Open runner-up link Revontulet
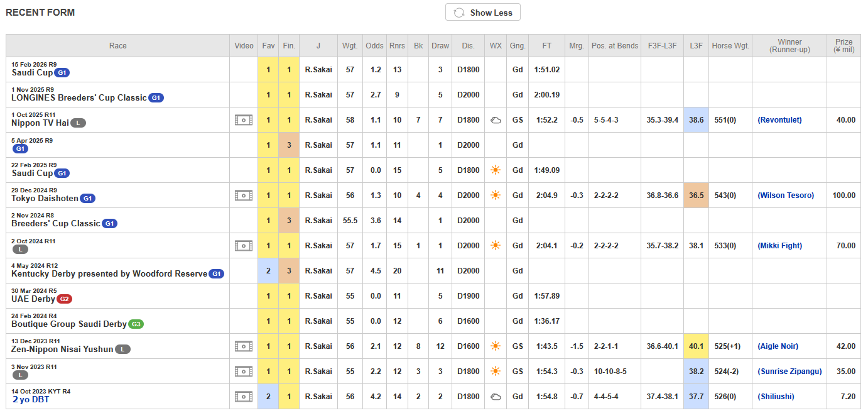The width and height of the screenshot is (868, 413). 779,120
